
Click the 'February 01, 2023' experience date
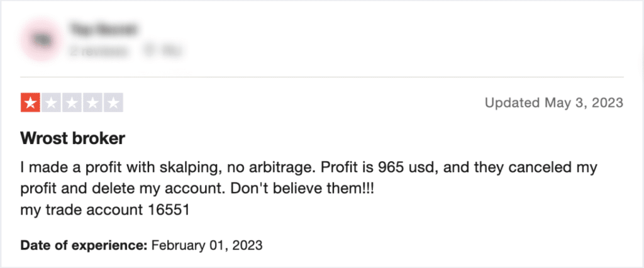click(206, 245)
